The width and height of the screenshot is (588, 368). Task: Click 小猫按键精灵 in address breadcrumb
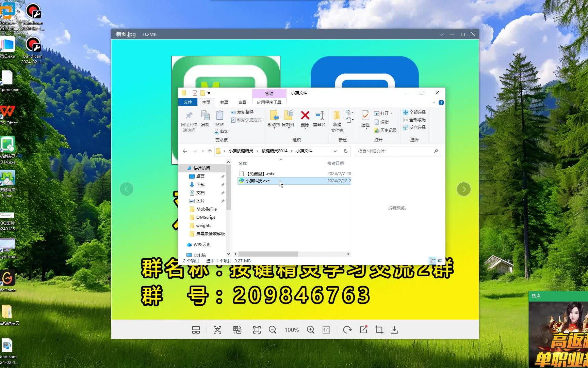pos(241,151)
